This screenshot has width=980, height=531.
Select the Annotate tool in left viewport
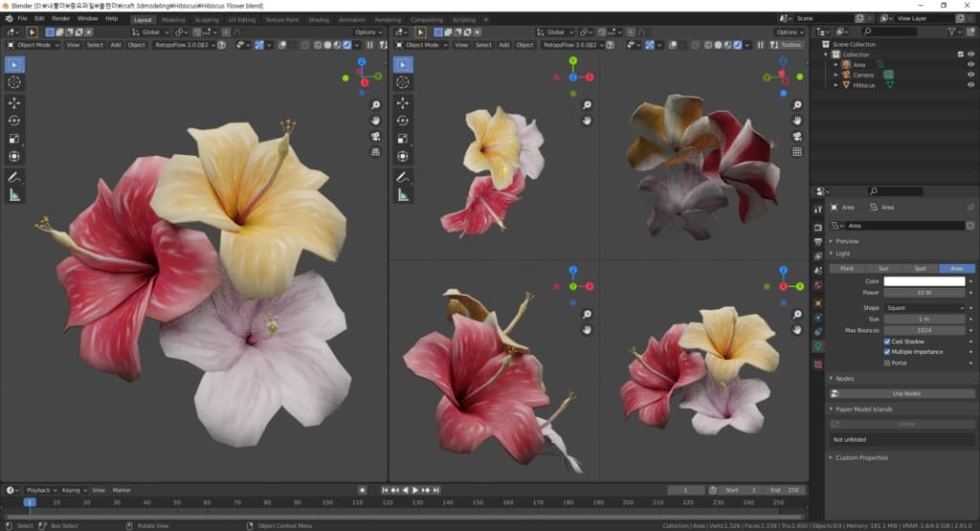pos(14,177)
